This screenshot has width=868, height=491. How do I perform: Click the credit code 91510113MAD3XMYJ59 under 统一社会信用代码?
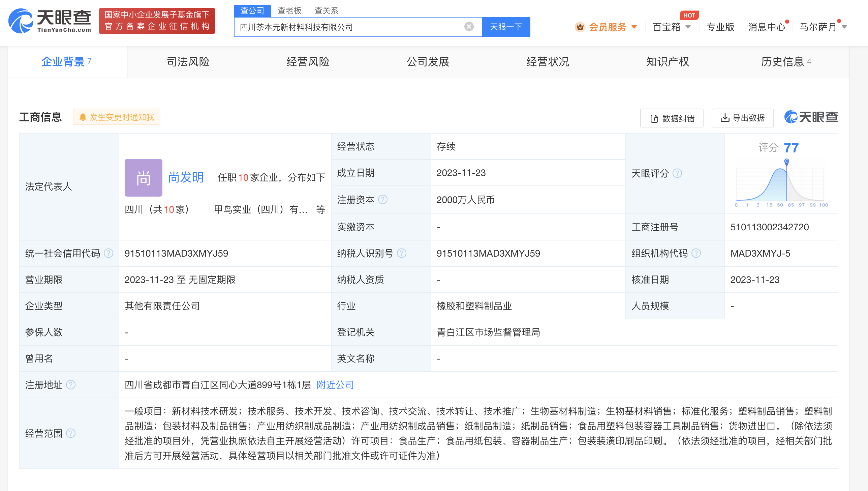[176, 253]
